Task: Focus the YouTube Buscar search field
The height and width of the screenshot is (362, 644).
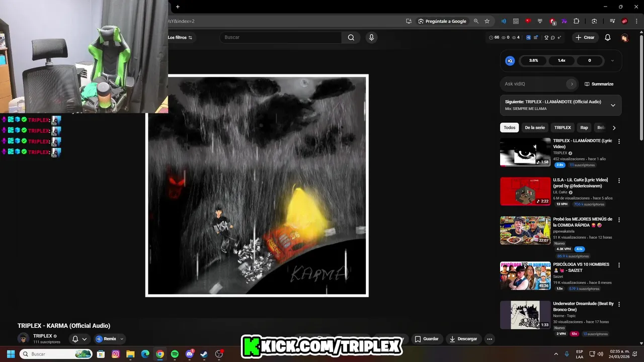Action: 281,37
